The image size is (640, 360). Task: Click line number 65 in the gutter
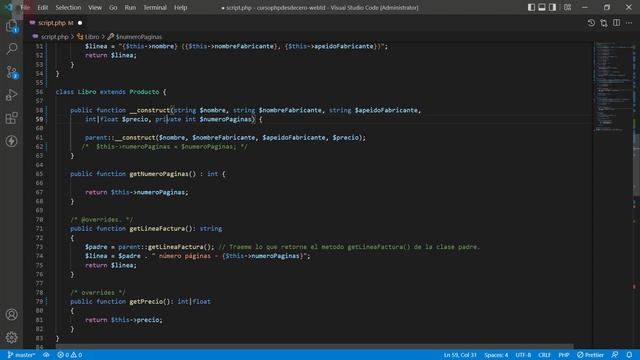(x=39, y=174)
